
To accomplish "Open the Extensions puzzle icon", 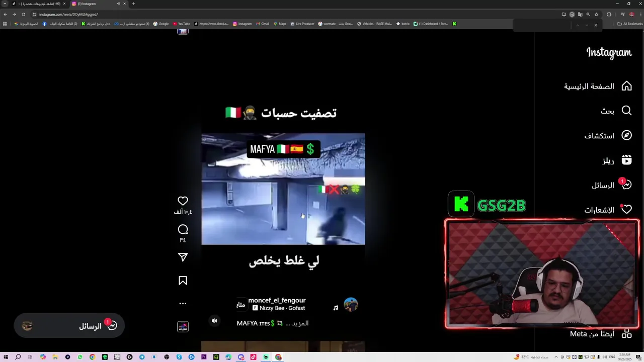I will pyautogui.click(x=609, y=14).
